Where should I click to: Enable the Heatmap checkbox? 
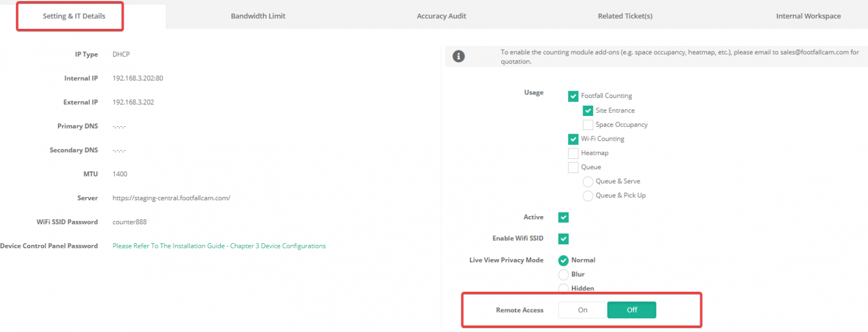coord(573,153)
